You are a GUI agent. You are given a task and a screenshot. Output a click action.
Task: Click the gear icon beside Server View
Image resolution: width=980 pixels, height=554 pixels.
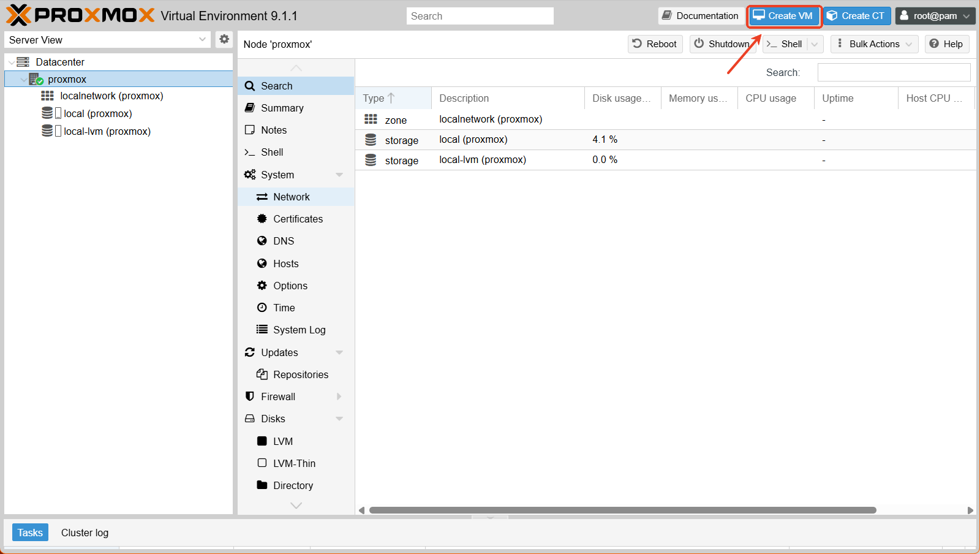[x=224, y=39]
